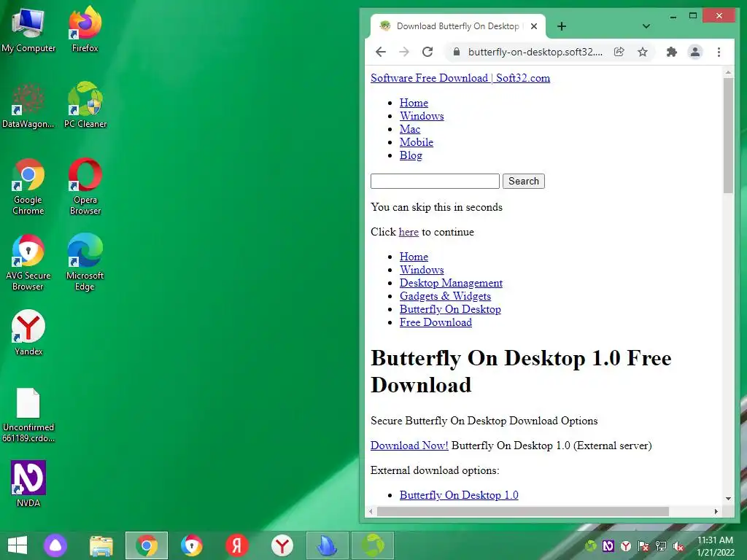Click the 'here' link to continue
Screen dimensions: 747x560
409,232
